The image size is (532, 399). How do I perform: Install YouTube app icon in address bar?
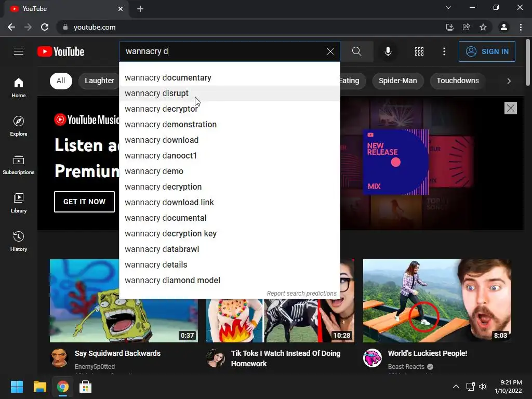(449, 27)
